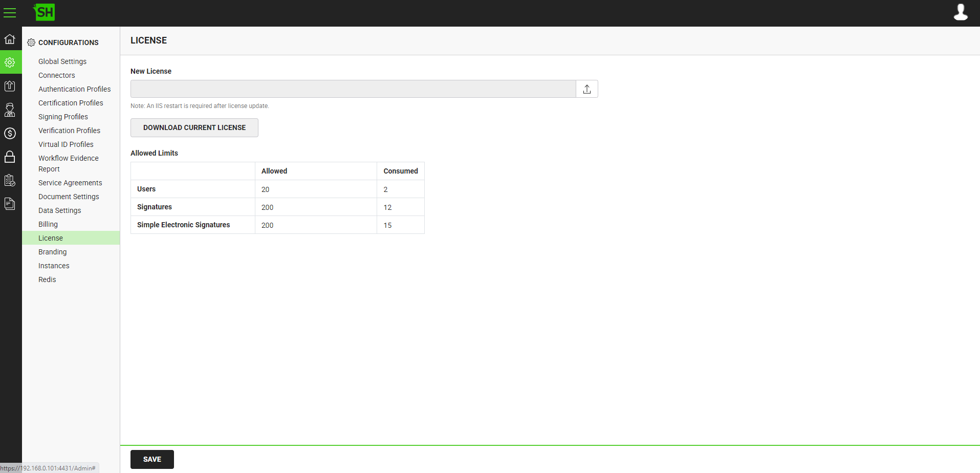The image size is (980, 473).
Task: Open Redis configuration
Action: tap(47, 279)
